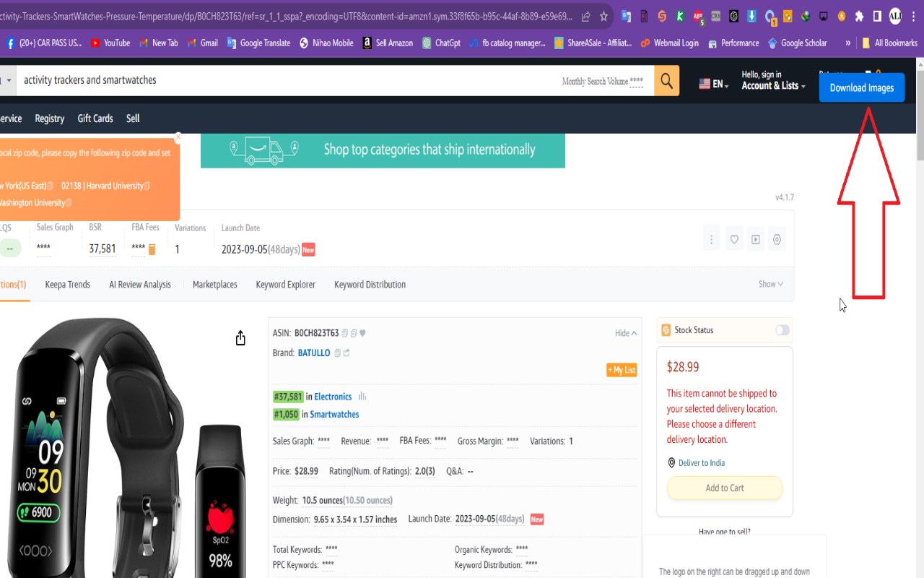The image size is (924, 578).
Task: Click the orange S seller extension icon
Action: 662,16
